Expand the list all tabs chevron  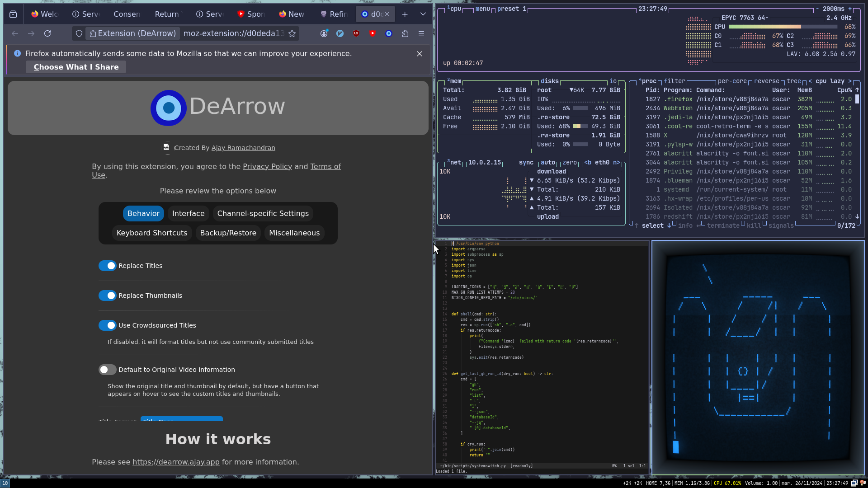423,14
